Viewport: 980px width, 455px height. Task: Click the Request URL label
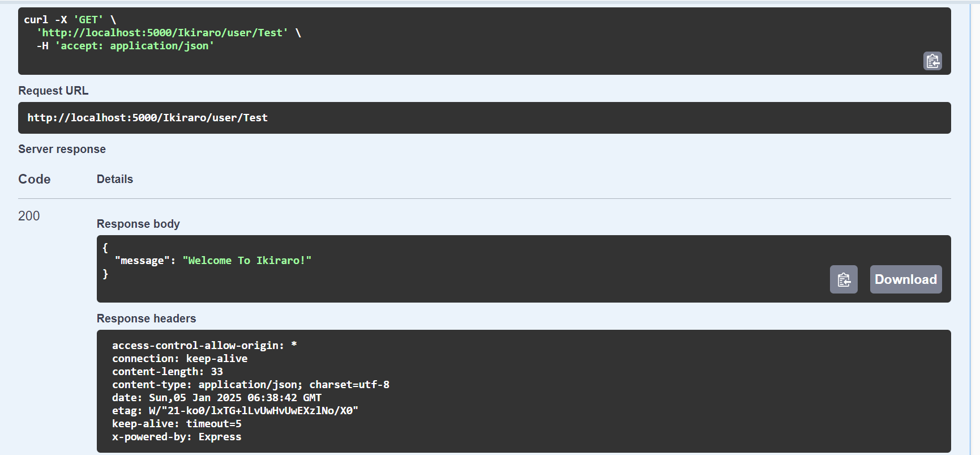(x=53, y=91)
